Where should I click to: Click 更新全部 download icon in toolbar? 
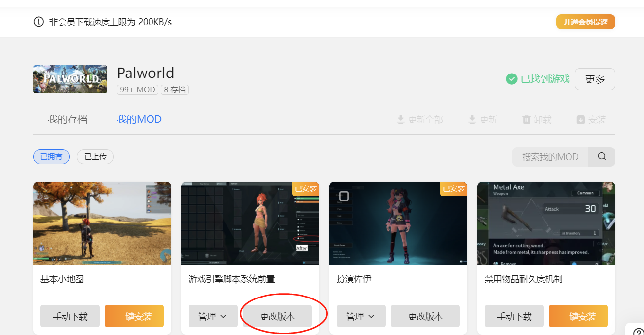coord(401,120)
